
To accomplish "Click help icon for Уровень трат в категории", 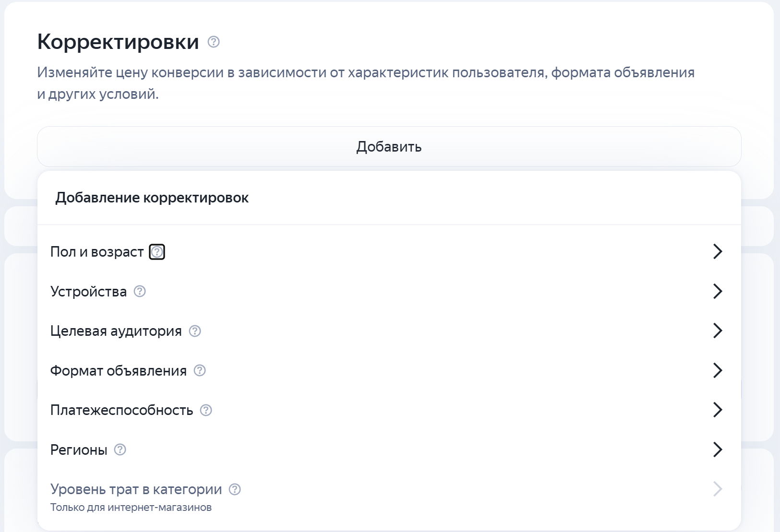I will [234, 489].
